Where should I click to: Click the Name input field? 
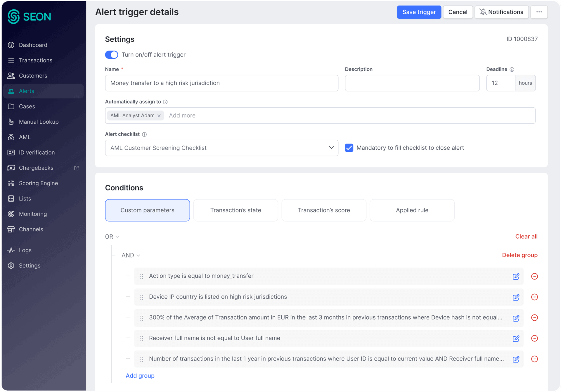pos(221,83)
